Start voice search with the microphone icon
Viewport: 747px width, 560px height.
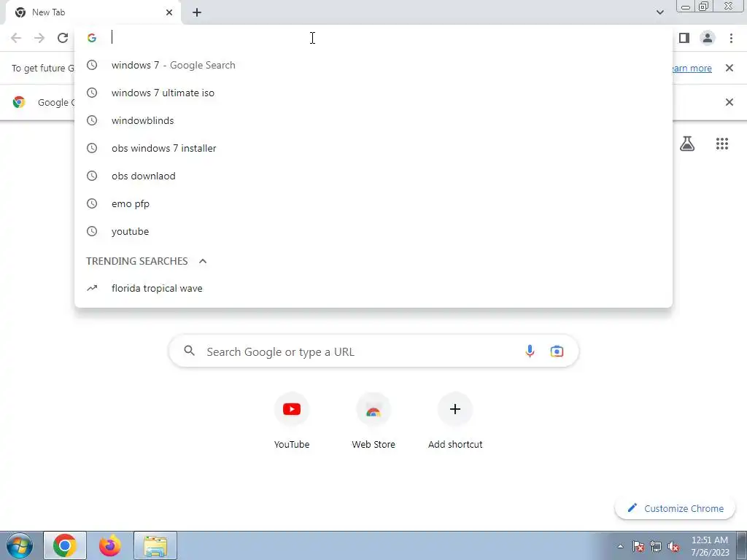[x=530, y=351]
